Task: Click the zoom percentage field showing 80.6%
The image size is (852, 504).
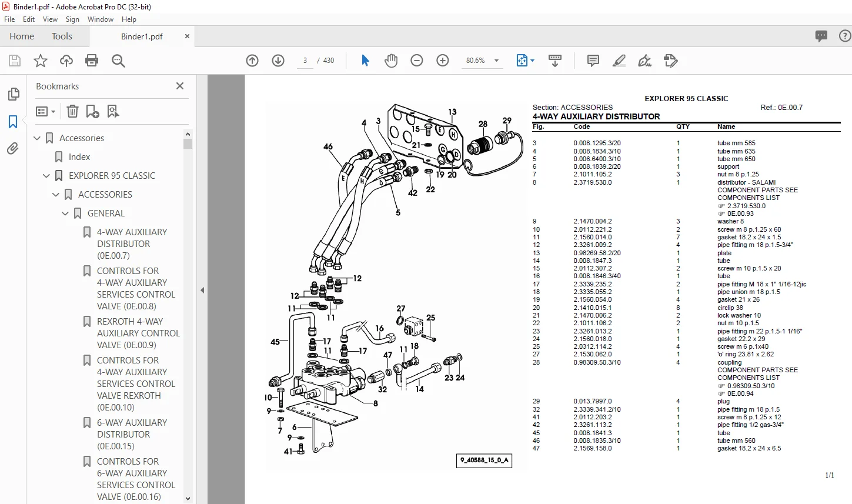Action: 476,61
